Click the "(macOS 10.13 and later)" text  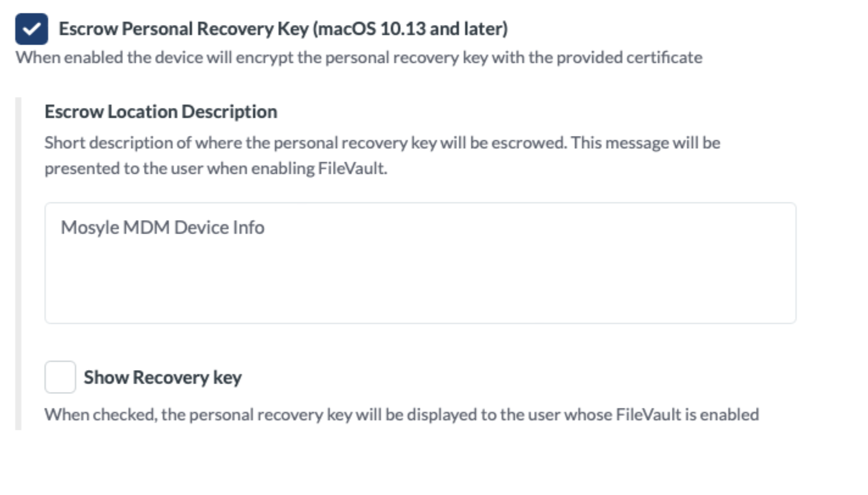(410, 29)
